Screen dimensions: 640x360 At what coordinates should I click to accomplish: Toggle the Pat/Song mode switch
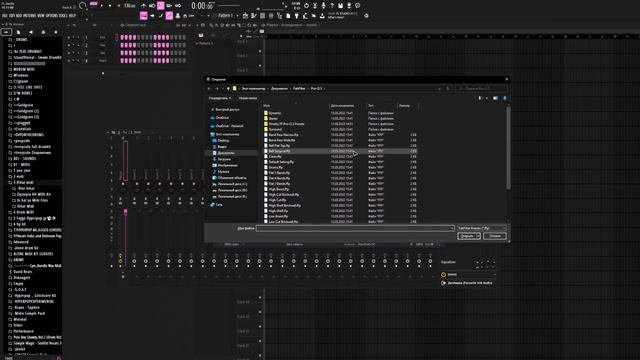coord(93,5)
